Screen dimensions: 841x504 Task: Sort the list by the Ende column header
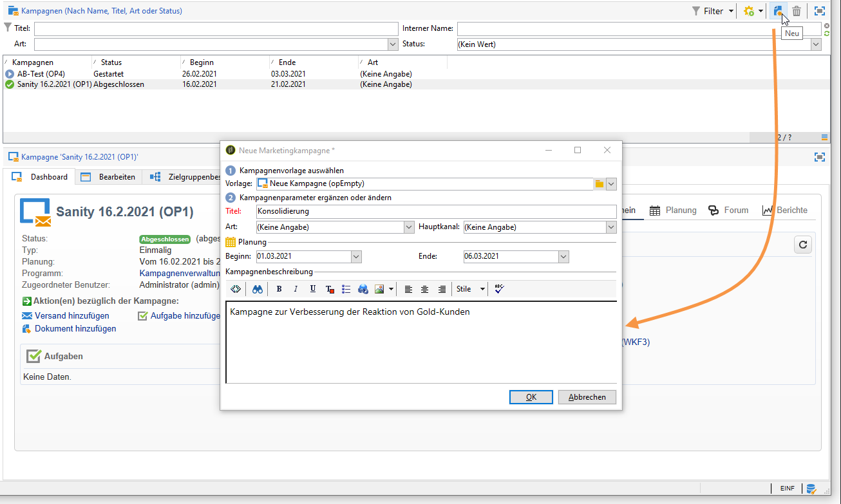click(315, 62)
